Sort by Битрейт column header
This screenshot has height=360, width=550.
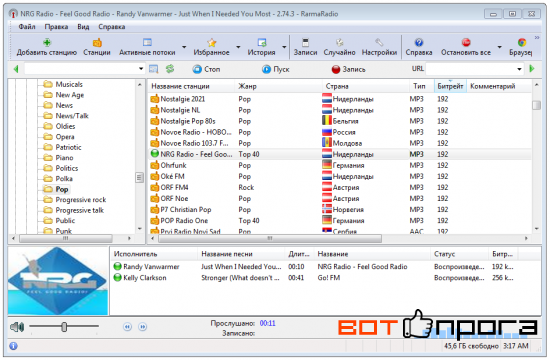point(450,86)
